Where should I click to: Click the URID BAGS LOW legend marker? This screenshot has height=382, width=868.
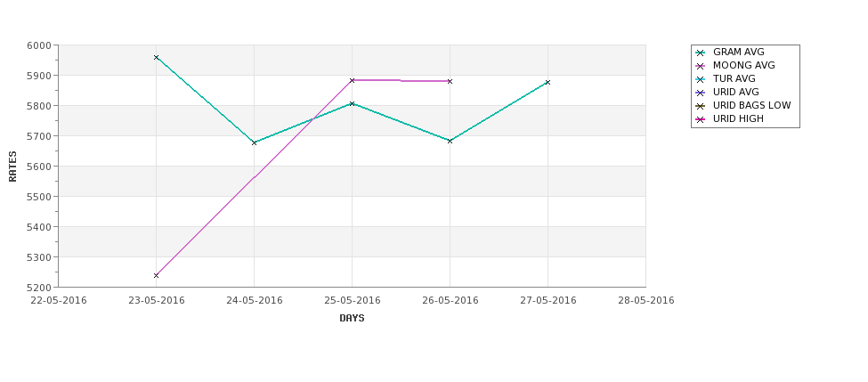(701, 106)
